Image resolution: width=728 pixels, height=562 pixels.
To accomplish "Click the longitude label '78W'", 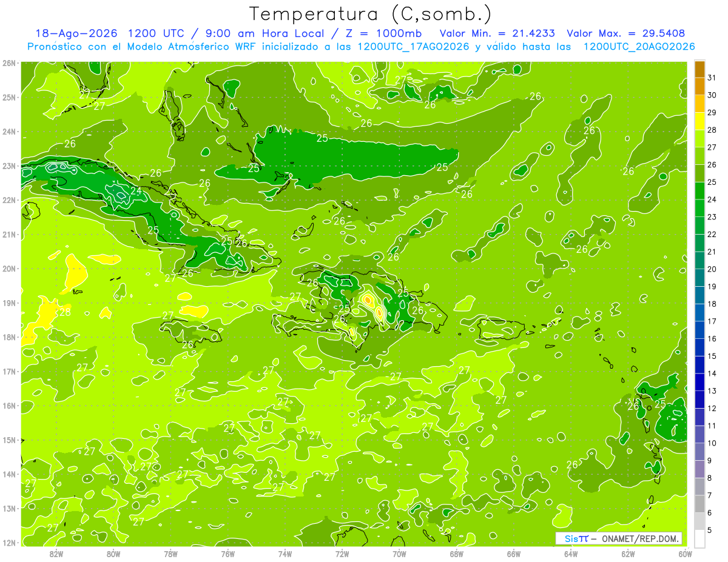I will pos(170,554).
